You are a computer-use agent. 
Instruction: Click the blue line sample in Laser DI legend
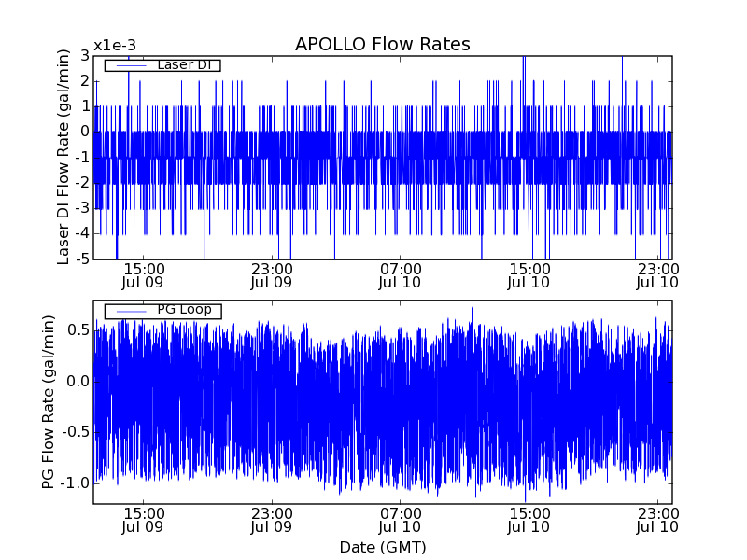click(x=131, y=65)
